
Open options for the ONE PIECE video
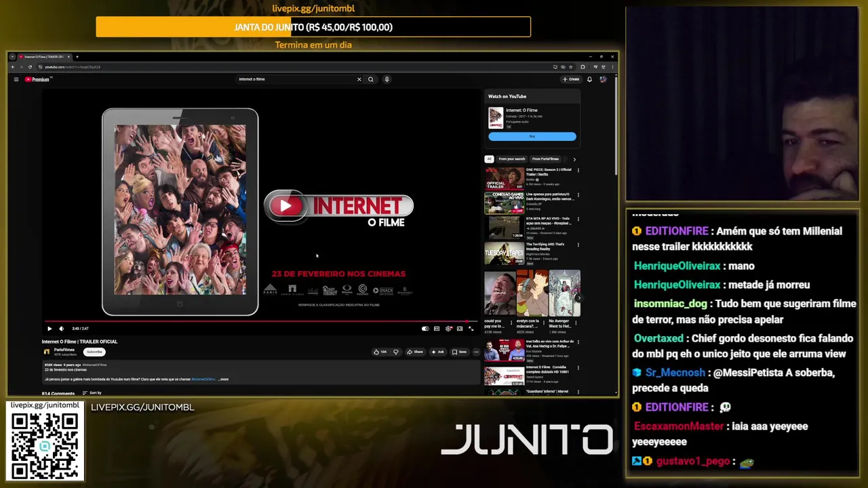578,171
